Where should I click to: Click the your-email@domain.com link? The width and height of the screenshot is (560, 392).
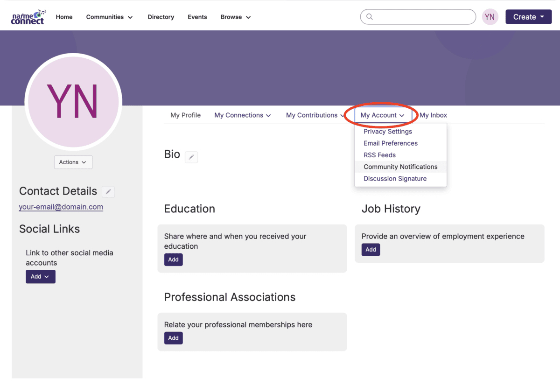(61, 207)
